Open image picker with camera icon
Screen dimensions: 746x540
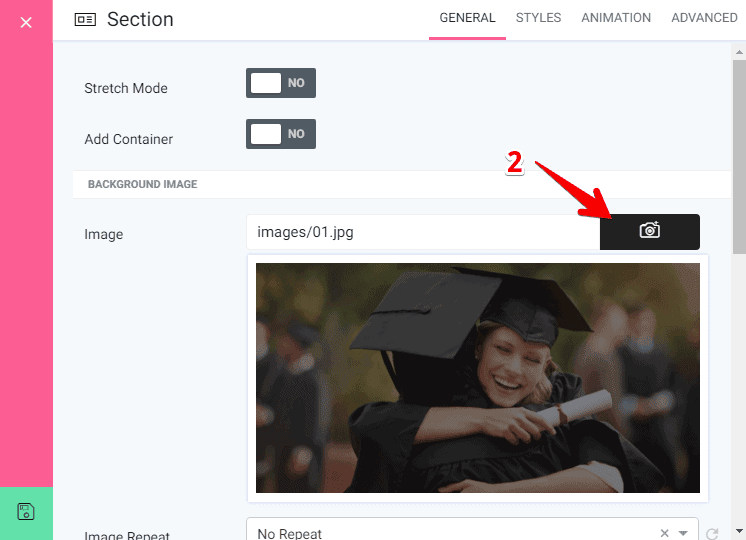(x=649, y=231)
